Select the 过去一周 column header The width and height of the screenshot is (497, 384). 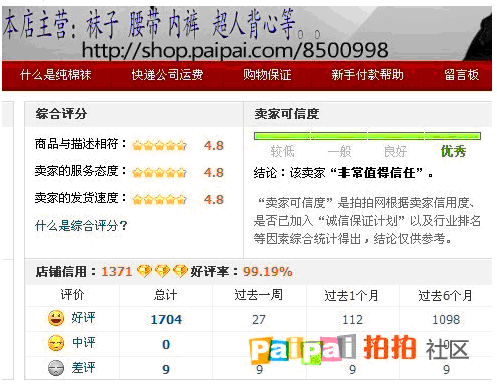(x=259, y=295)
